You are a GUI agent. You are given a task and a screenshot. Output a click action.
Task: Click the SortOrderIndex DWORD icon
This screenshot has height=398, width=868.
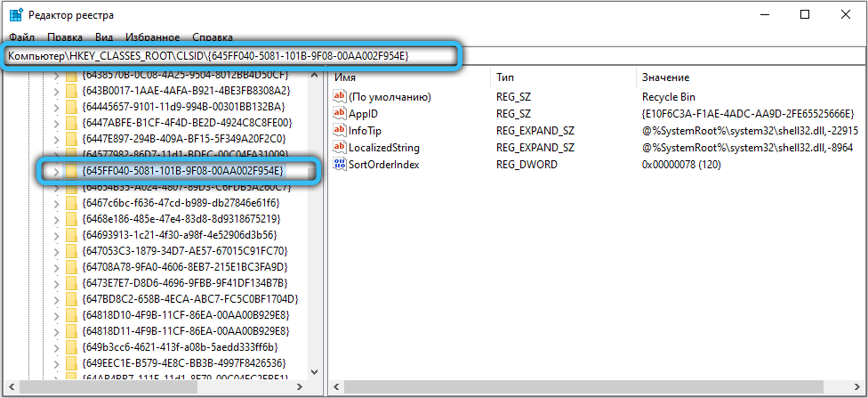(x=339, y=164)
